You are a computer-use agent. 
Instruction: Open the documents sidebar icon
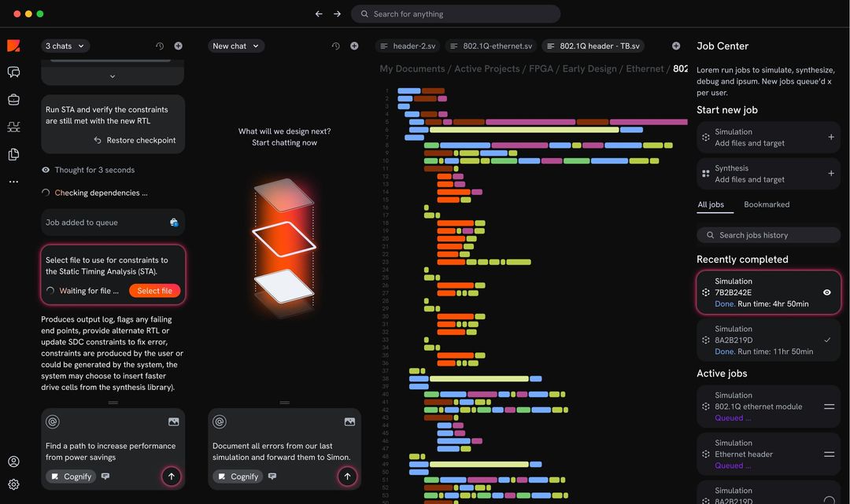(13, 155)
